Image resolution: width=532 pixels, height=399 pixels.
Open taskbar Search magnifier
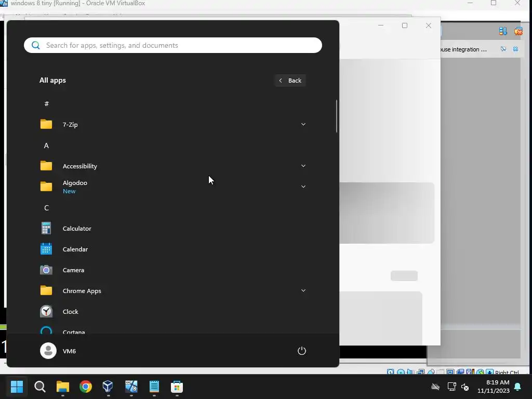pyautogui.click(x=39, y=387)
